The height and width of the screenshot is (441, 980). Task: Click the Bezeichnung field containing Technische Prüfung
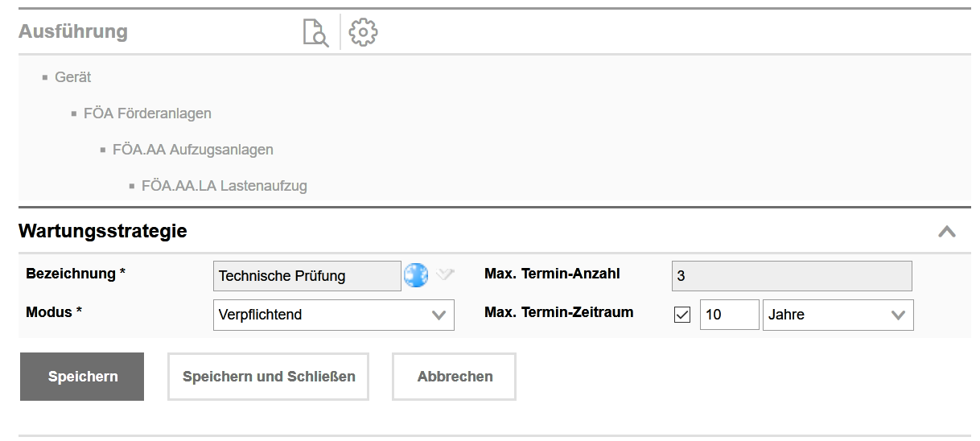(307, 276)
